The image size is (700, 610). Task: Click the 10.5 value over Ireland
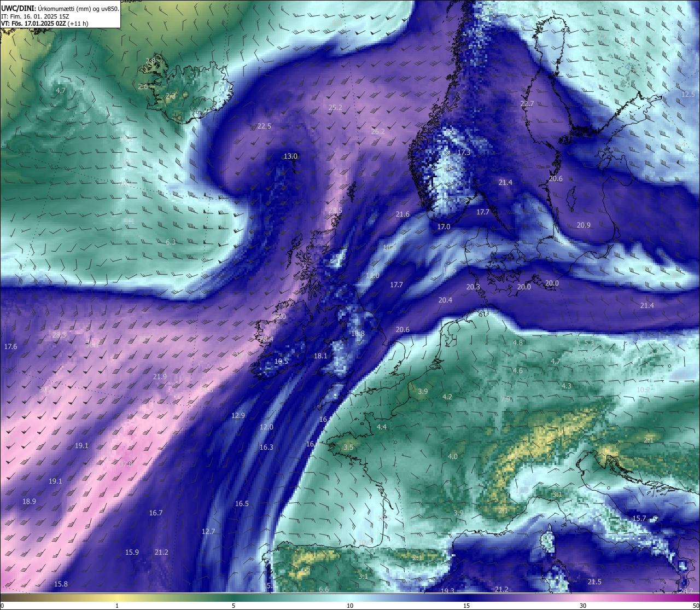281,362
